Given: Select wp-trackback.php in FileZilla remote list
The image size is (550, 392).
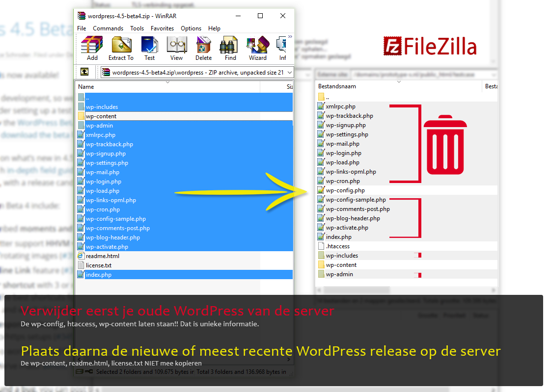Looking at the screenshot, I should pyautogui.click(x=407, y=116).
